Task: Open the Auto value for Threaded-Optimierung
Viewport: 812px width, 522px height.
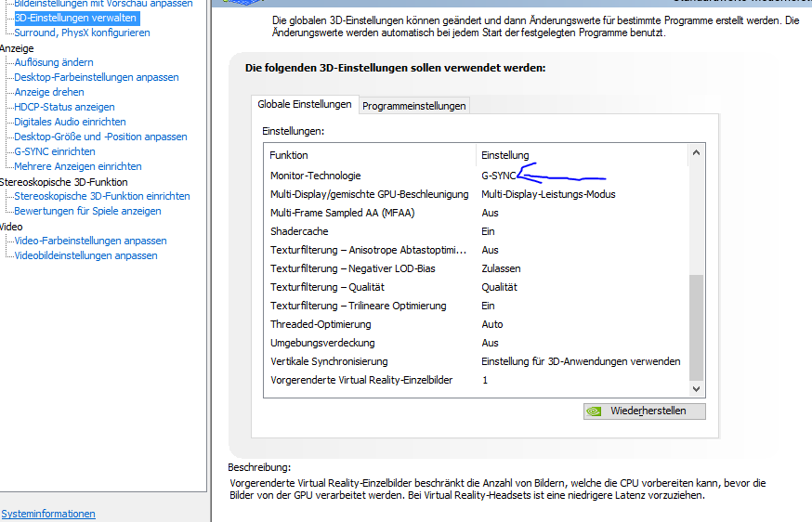Action: click(492, 325)
